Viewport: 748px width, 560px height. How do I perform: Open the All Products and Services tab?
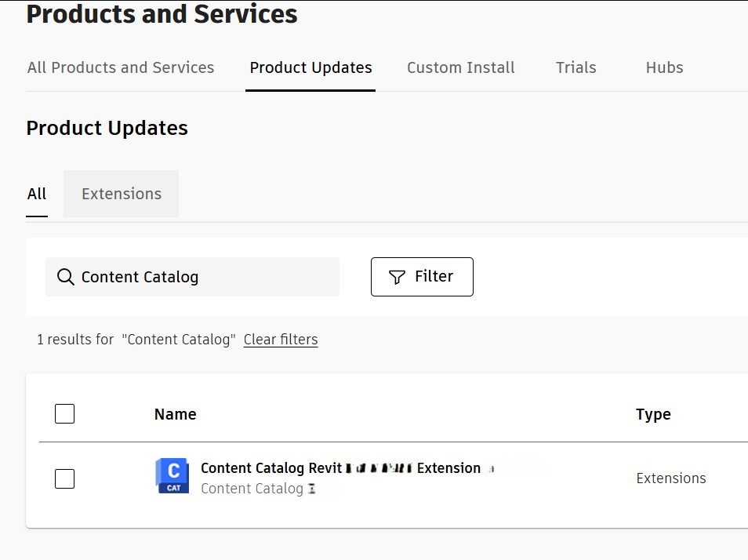121,67
